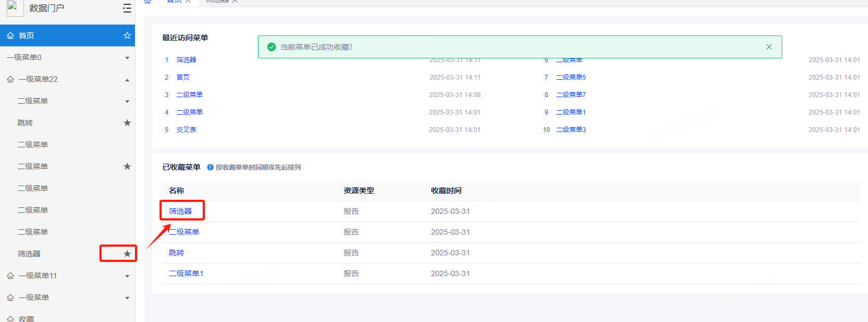Click the green success checkmark icon

(271, 47)
